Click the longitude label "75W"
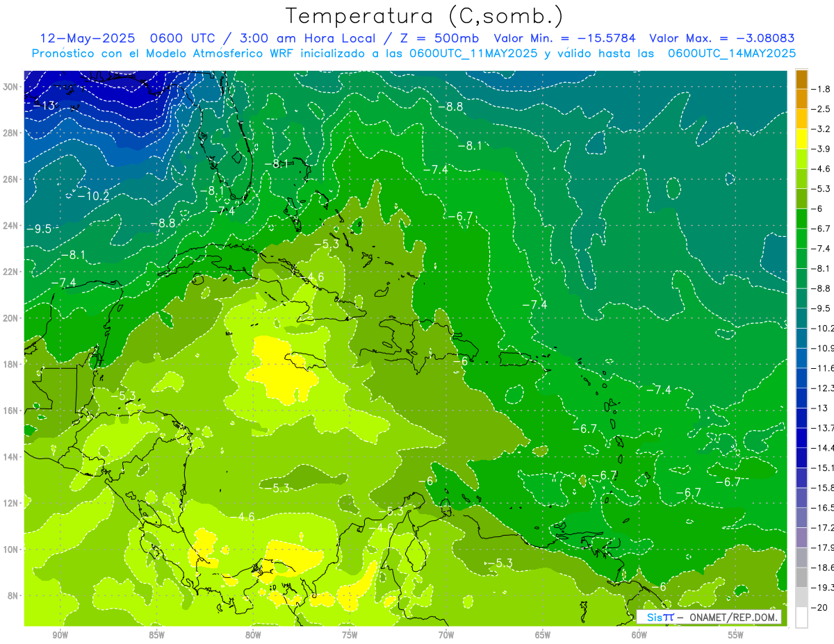 click(x=350, y=636)
